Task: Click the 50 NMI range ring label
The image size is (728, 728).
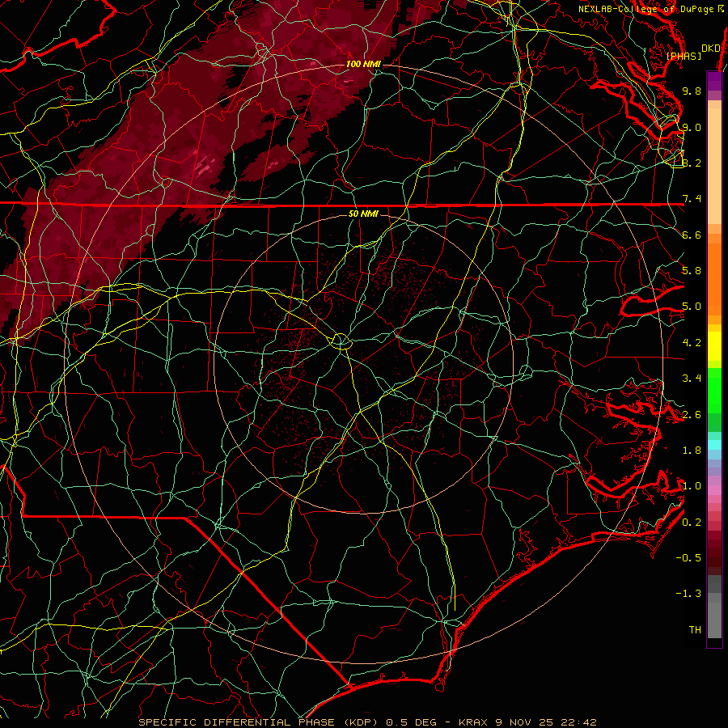Action: pos(363,214)
